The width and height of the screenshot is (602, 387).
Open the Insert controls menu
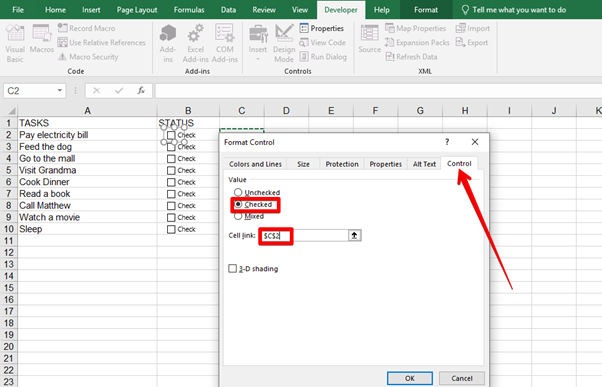(x=258, y=43)
